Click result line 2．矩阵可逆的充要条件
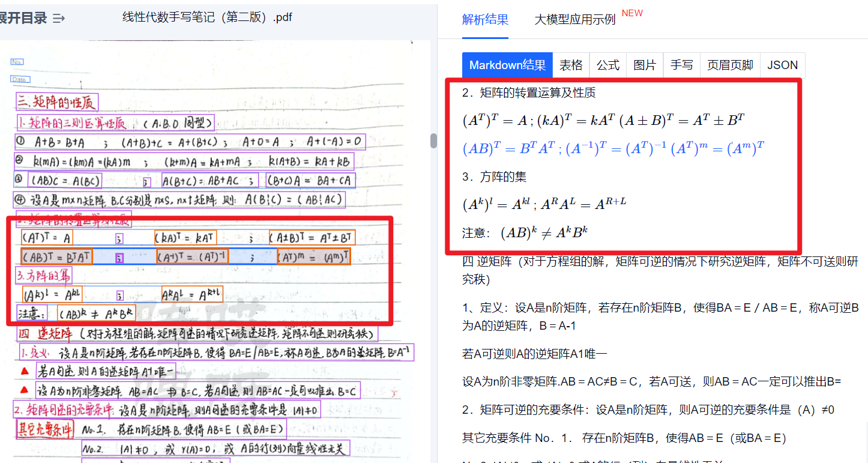This screenshot has height=463, width=868. (x=648, y=410)
